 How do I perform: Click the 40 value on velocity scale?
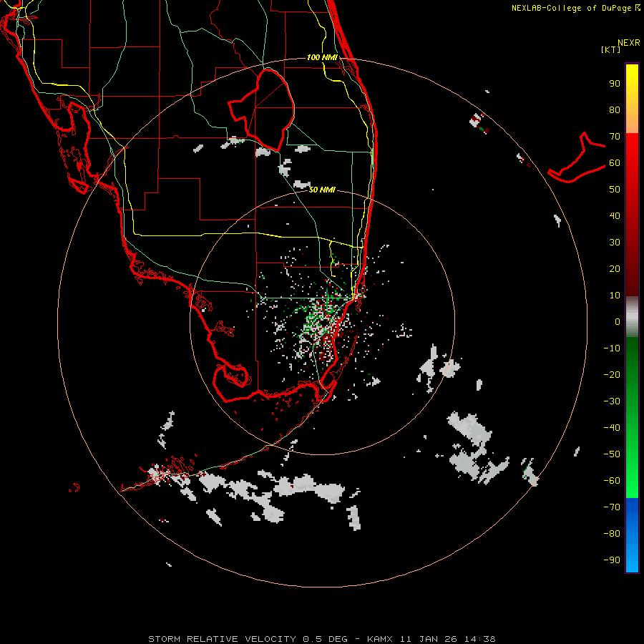(615, 216)
